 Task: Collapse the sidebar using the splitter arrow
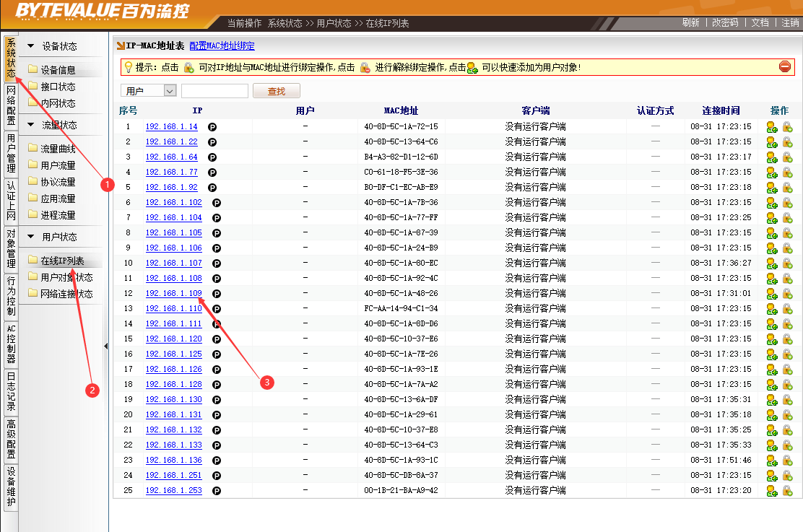pyautogui.click(x=106, y=346)
